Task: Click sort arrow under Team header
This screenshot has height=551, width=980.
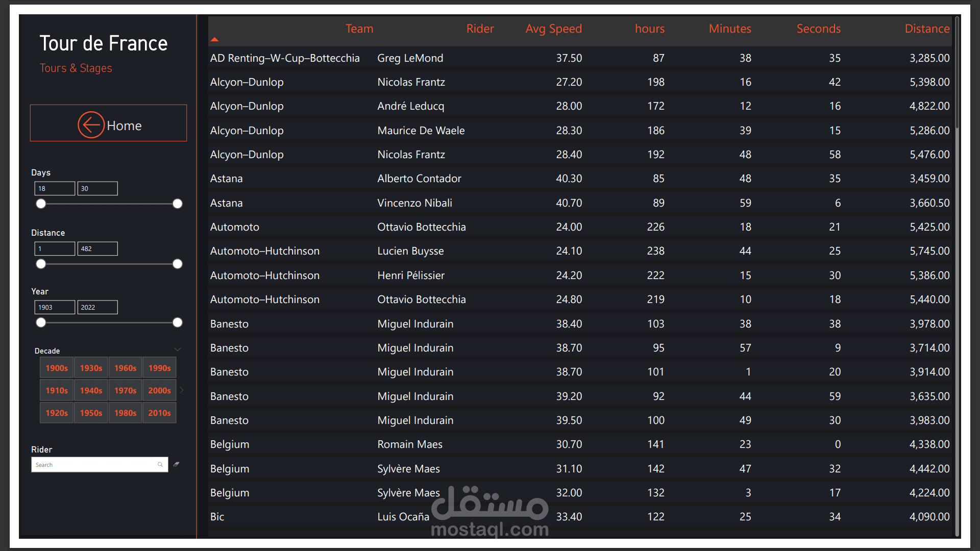Action: click(215, 39)
